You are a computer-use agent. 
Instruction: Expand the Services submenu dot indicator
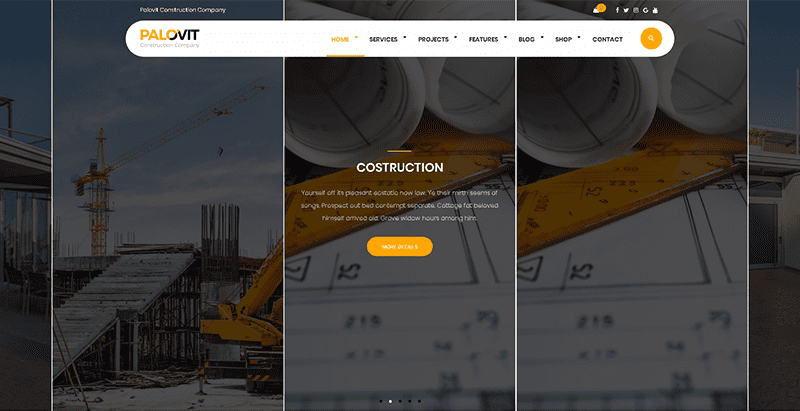(x=405, y=37)
